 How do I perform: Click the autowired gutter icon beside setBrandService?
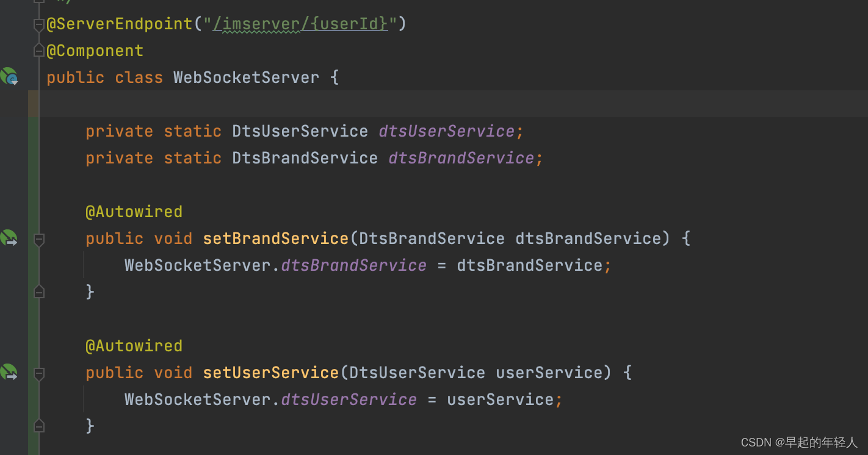tap(9, 238)
